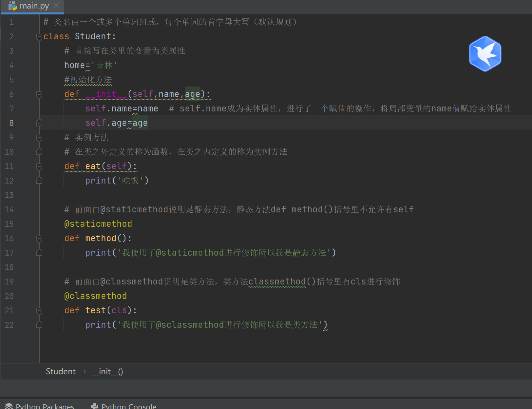The width and height of the screenshot is (532, 409).
Task: Collapse the test classmethod fold on line 21
Action: pyautogui.click(x=39, y=311)
